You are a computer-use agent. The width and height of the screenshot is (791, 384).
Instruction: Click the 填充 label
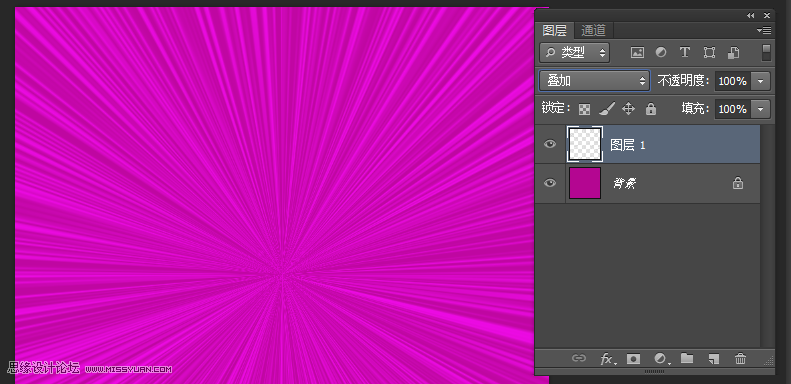pyautogui.click(x=696, y=109)
